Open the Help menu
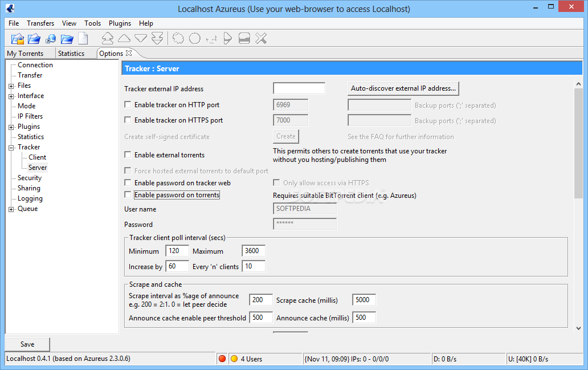The height and width of the screenshot is (370, 588). pos(146,23)
